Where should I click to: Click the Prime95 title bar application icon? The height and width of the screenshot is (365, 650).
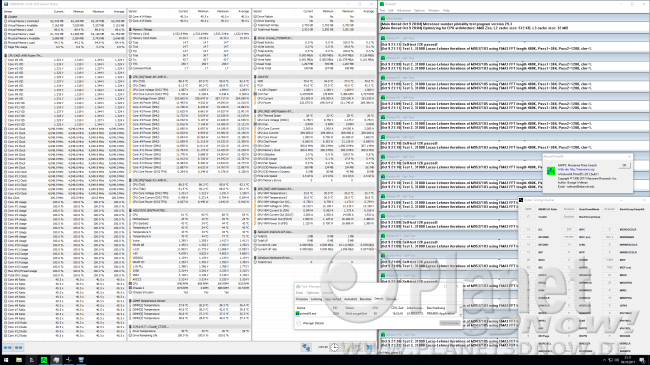point(382,4)
